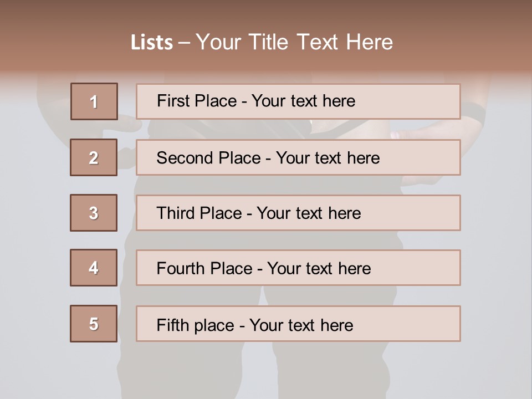Click "Your text here" in the Fourth Place row
This screenshot has height=399, width=532.
click(x=319, y=269)
